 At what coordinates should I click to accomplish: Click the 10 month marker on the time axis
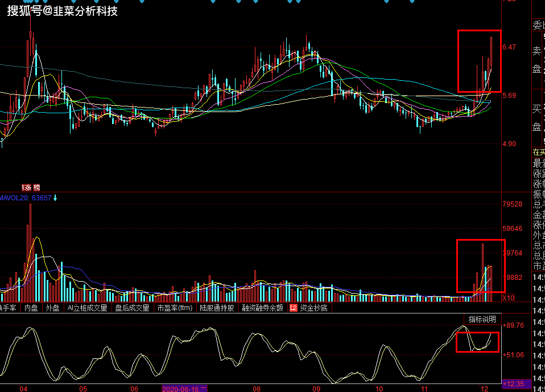point(379,389)
